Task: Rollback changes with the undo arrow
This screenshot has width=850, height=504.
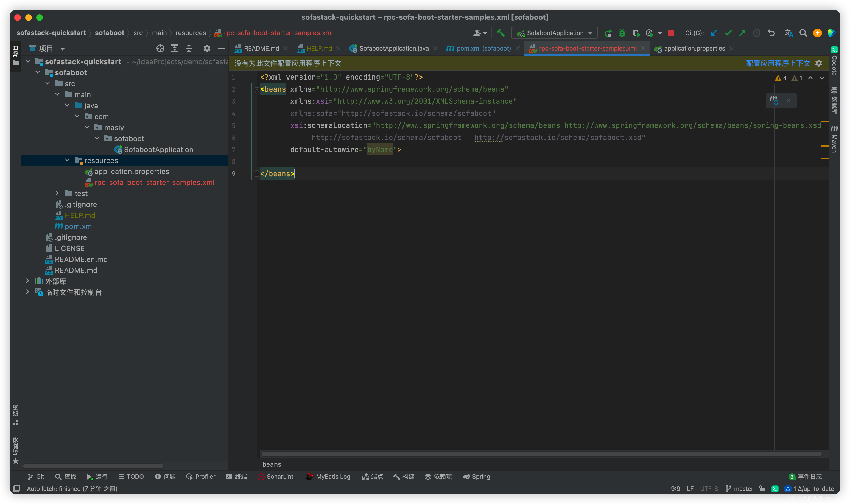Action: click(x=771, y=33)
